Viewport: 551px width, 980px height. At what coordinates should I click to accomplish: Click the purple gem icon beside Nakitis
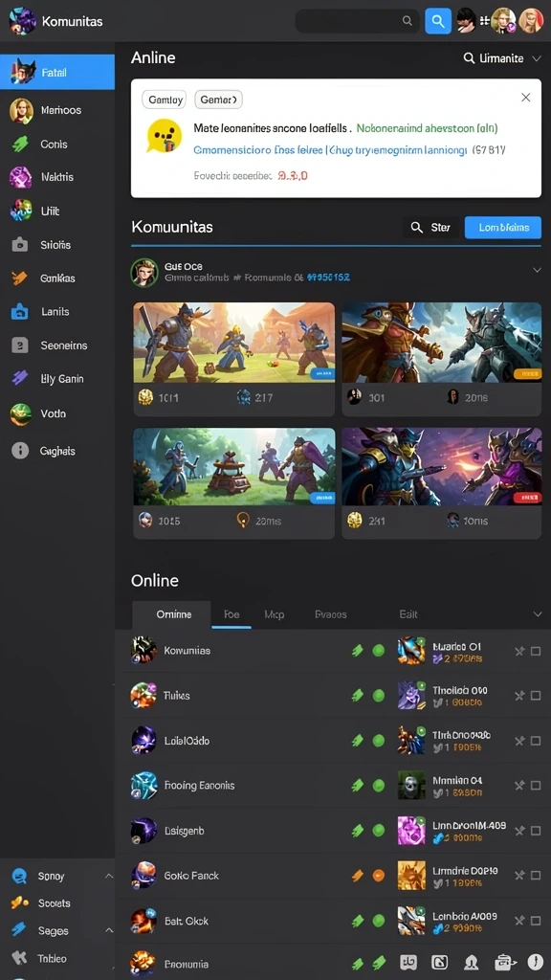coord(20,177)
